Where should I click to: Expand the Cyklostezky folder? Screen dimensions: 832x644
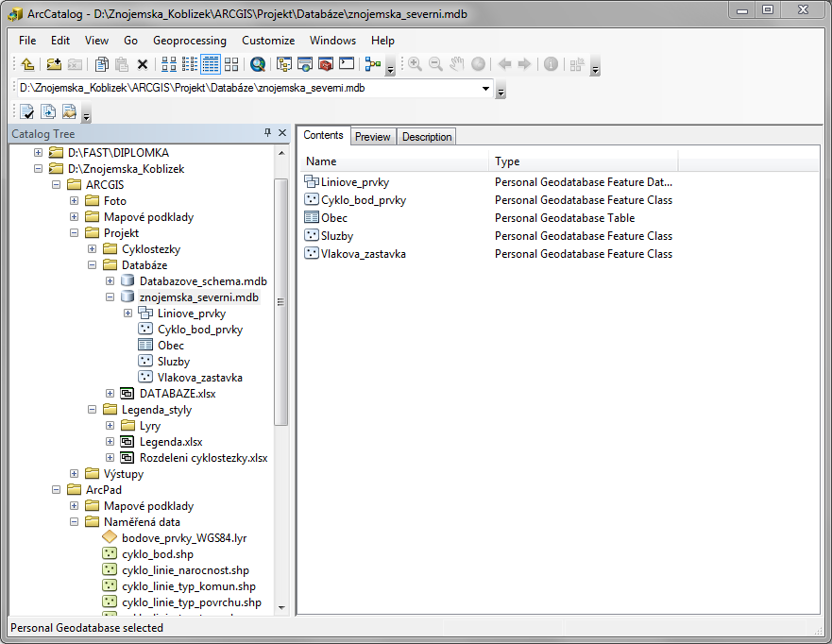click(93, 249)
